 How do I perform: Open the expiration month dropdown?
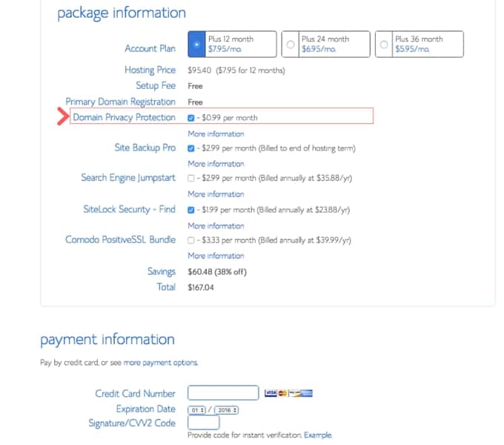coord(196,410)
